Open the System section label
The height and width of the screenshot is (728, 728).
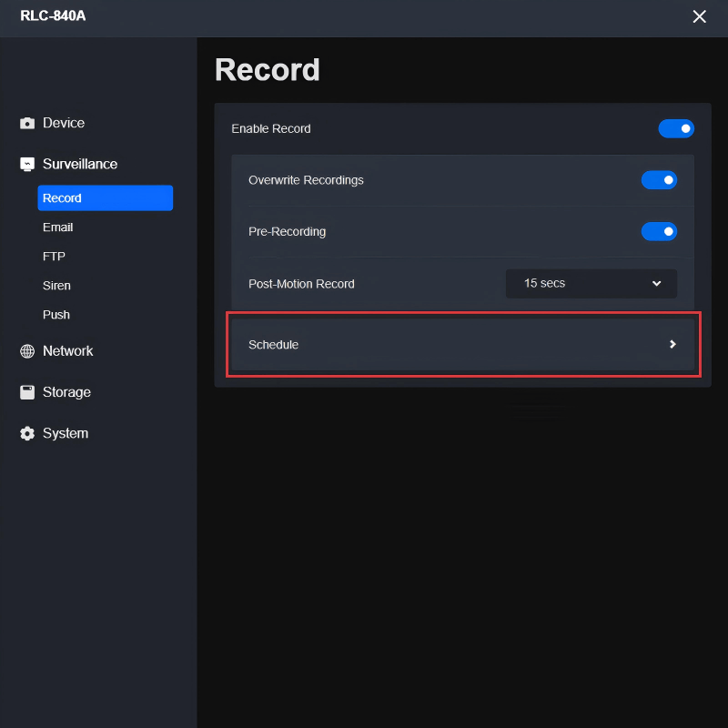[66, 433]
